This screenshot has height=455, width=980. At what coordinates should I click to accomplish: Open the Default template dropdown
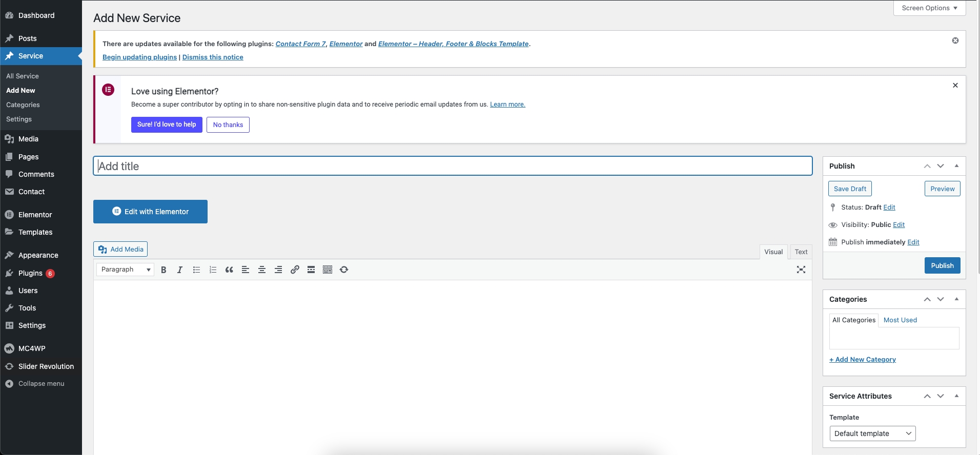coord(872,433)
